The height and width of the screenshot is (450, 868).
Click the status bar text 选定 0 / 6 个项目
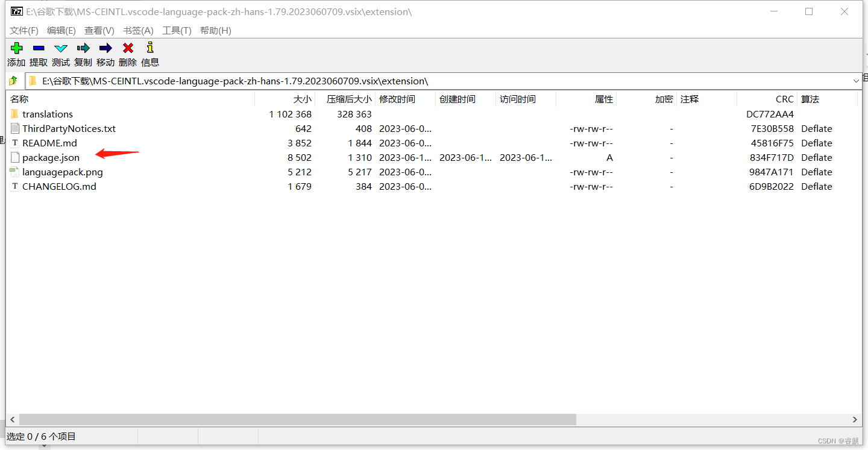(x=42, y=436)
